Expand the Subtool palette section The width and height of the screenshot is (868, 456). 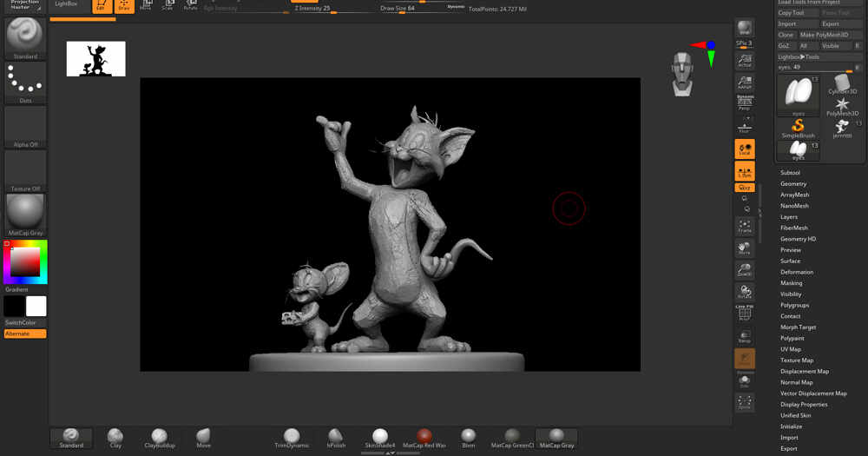click(x=790, y=172)
